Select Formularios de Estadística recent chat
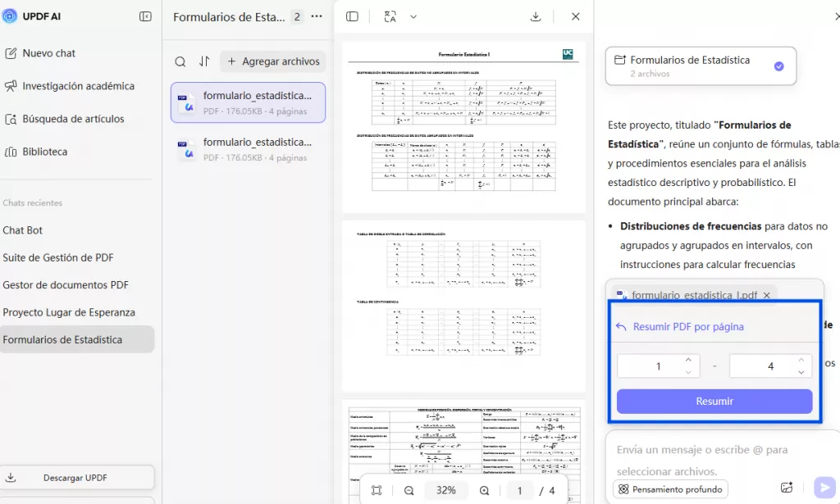Image resolution: width=840 pixels, height=504 pixels. pyautogui.click(x=77, y=339)
